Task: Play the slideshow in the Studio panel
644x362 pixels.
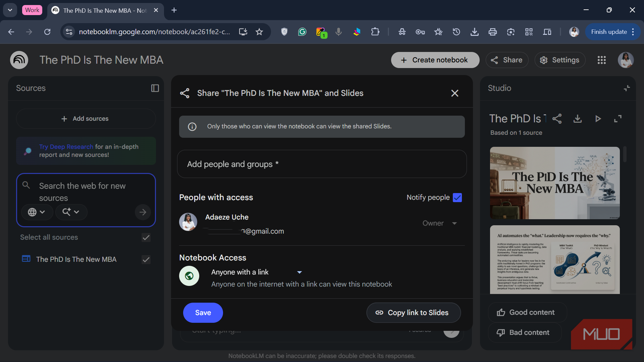Action: click(x=598, y=119)
